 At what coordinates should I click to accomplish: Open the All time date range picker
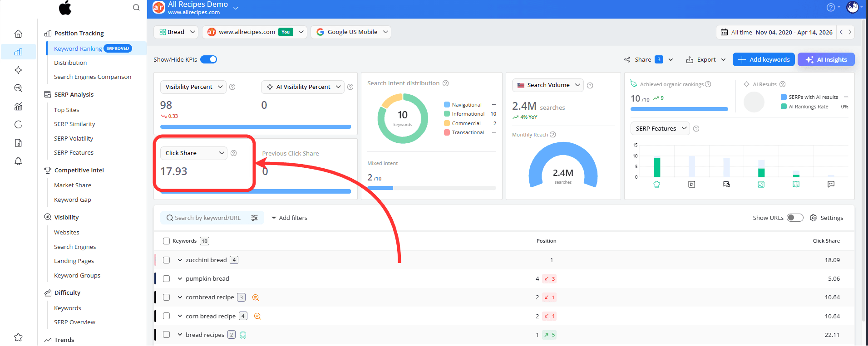point(777,32)
